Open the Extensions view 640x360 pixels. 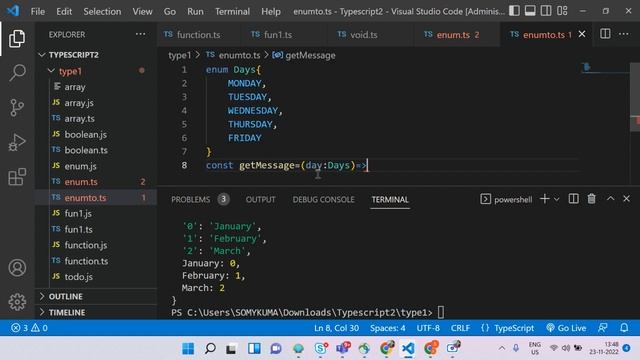tap(17, 177)
